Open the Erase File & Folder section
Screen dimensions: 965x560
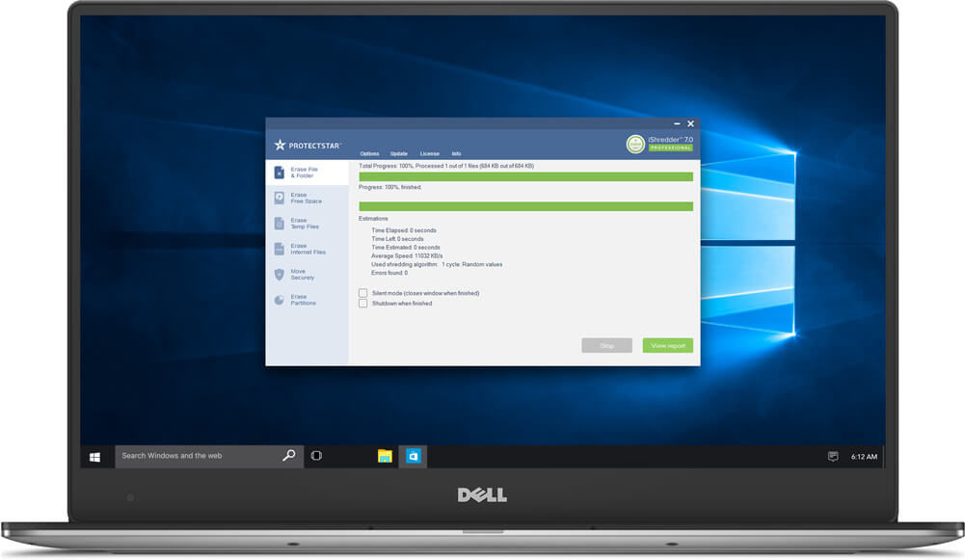point(308,173)
